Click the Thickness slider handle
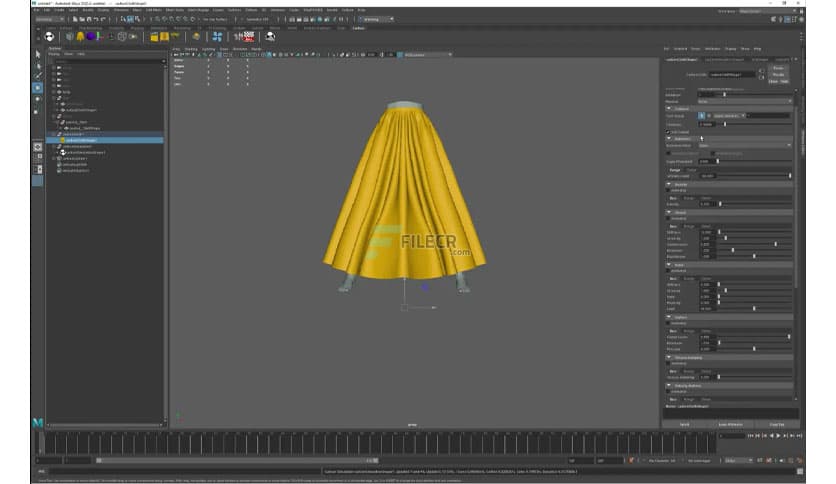The height and width of the screenshot is (484, 836). point(725,124)
